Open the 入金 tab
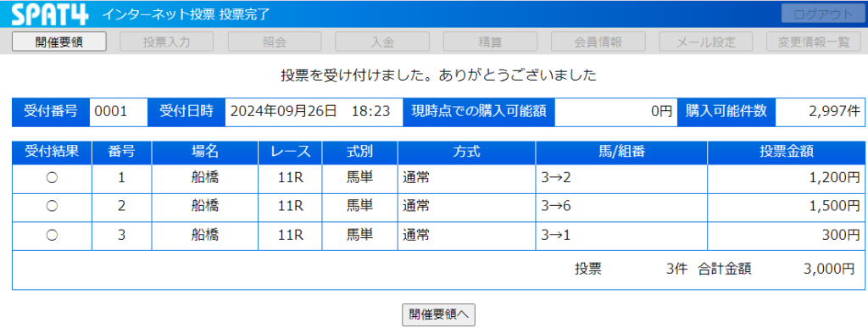 tap(382, 42)
